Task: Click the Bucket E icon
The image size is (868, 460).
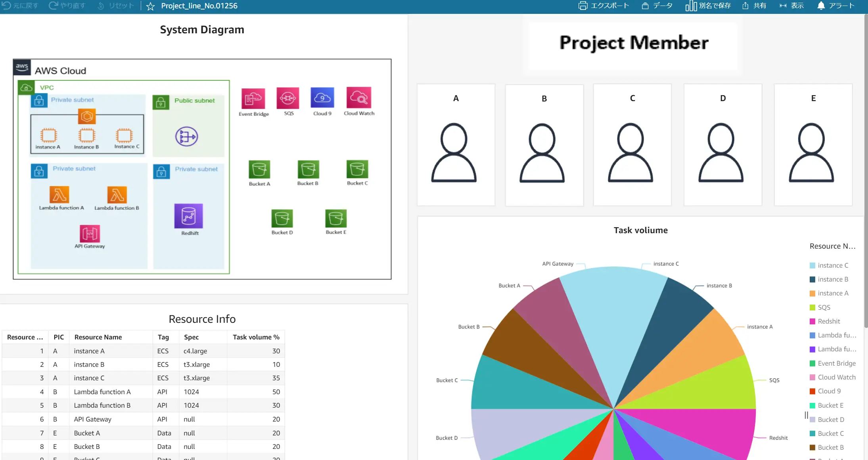Action: 336,218
